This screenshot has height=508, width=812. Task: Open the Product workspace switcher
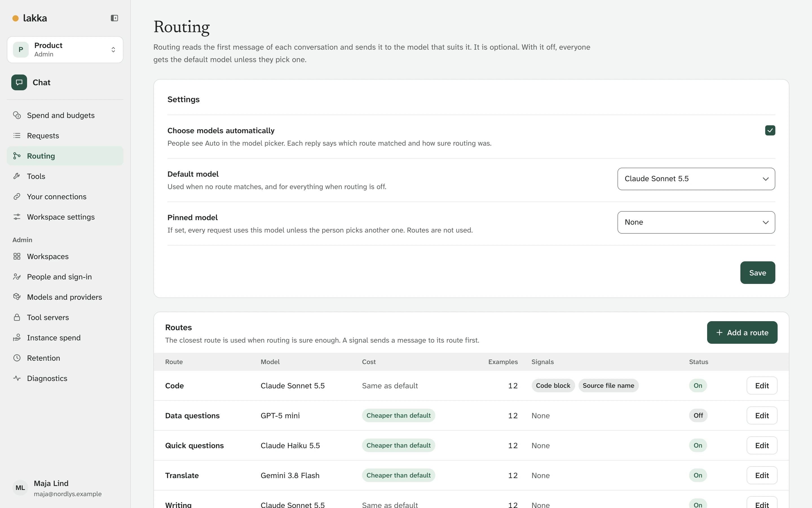click(65, 50)
